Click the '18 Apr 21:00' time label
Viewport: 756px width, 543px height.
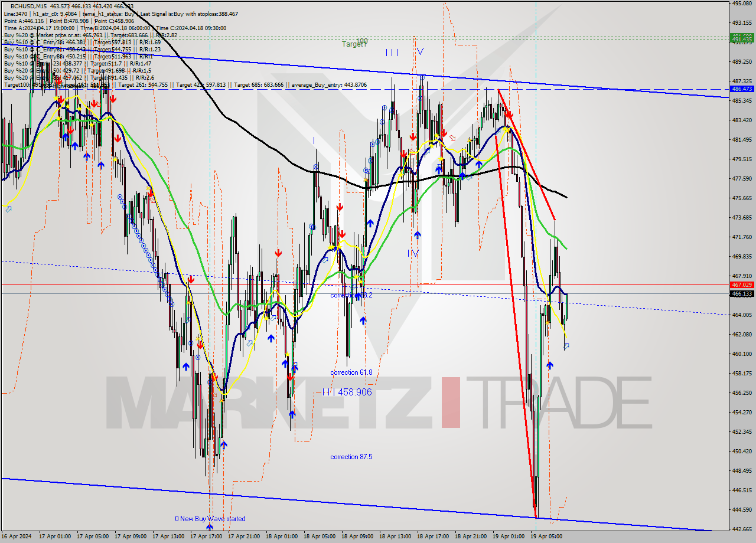click(x=470, y=537)
